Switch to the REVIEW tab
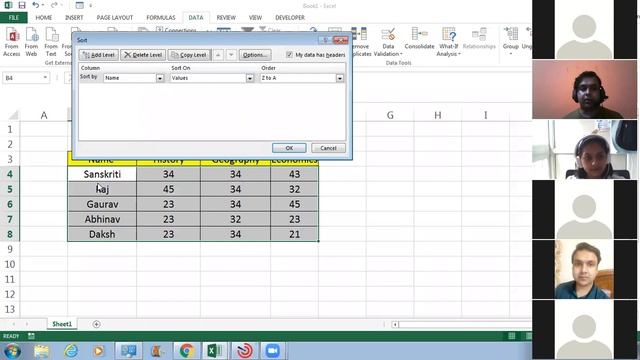The image size is (640, 360). point(226,18)
